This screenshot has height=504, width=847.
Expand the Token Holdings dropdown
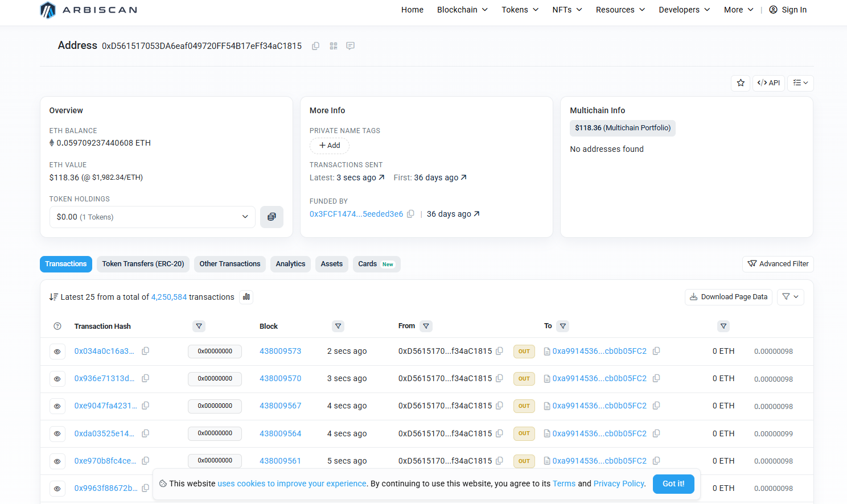(x=152, y=217)
